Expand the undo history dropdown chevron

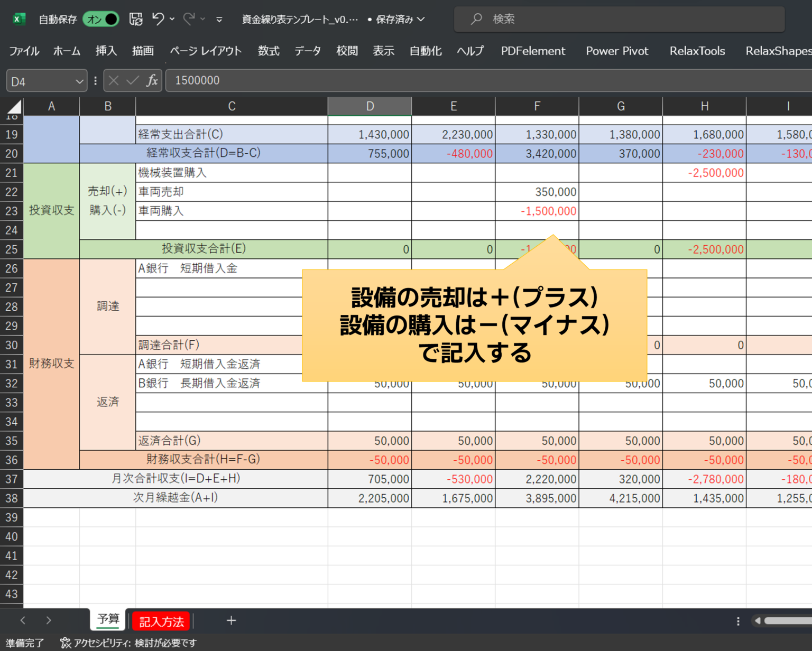172,19
